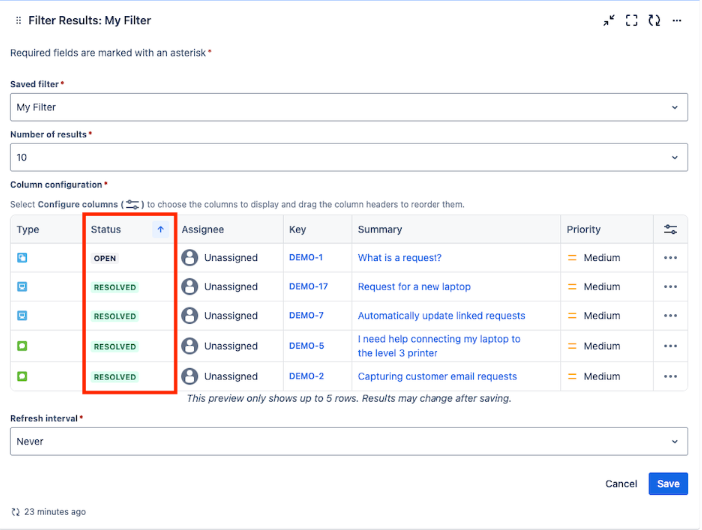The image size is (702, 530).
Task: Click the issue type icon for DEMO-7
Action: click(22, 316)
